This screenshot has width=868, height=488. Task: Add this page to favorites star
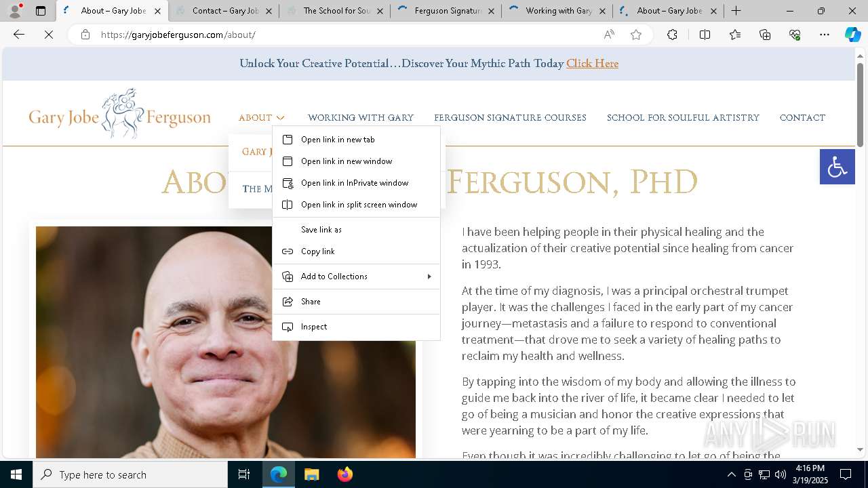[636, 35]
